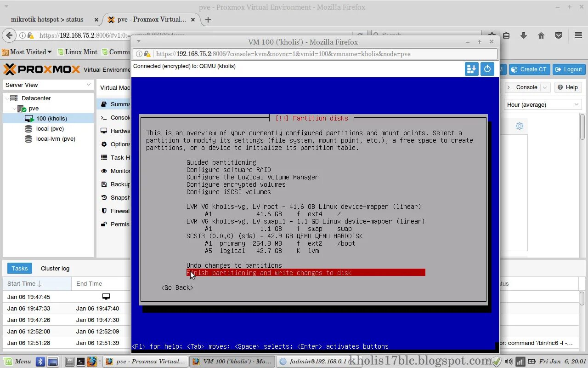
Task: Close the pve Proxmox tab
Action: (193, 20)
